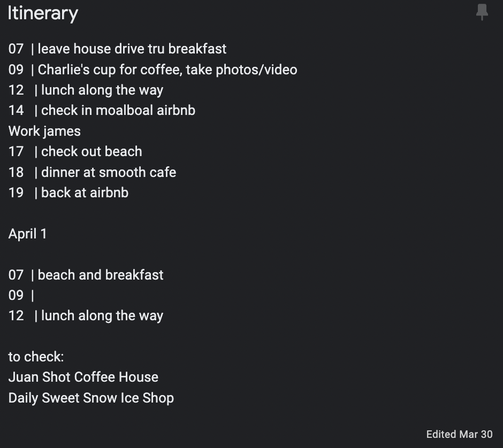Screen dimensions: 503x448
Task: Click the pin note icon
Action: [482, 12]
